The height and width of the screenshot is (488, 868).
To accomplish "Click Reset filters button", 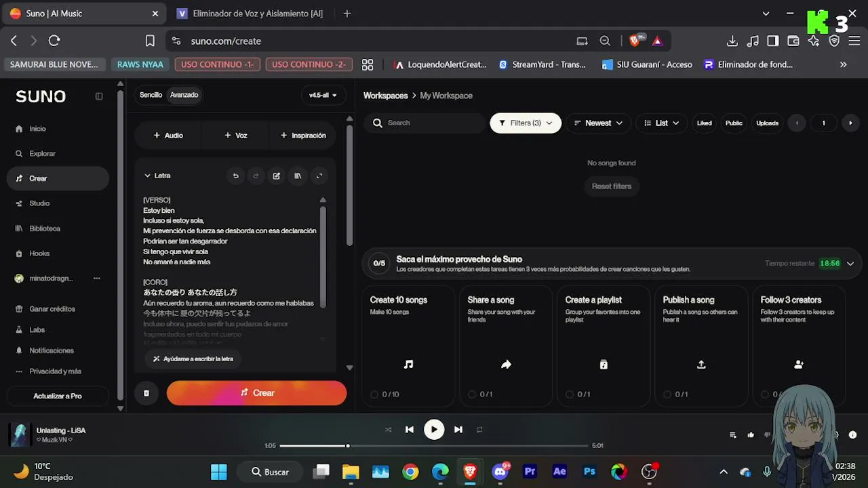I will click(x=612, y=186).
